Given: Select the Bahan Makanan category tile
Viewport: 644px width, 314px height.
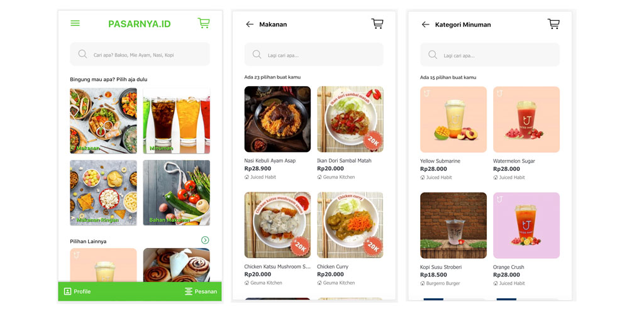Looking at the screenshot, I should pyautogui.click(x=176, y=193).
